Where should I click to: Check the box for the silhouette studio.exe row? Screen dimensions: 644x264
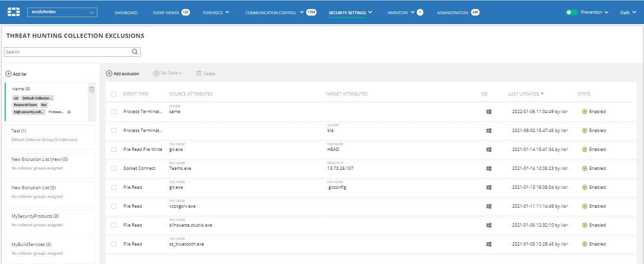click(114, 225)
